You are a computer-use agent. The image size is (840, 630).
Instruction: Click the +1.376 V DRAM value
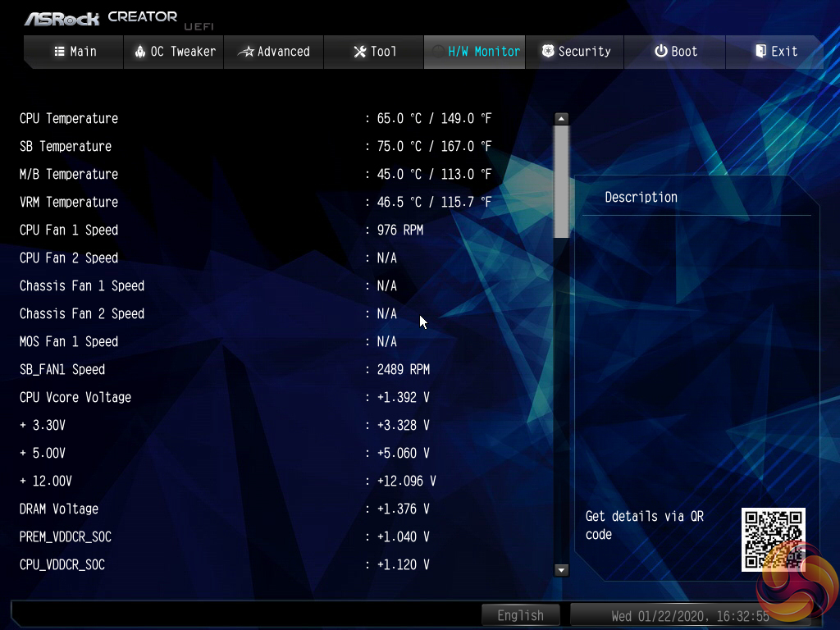(404, 509)
